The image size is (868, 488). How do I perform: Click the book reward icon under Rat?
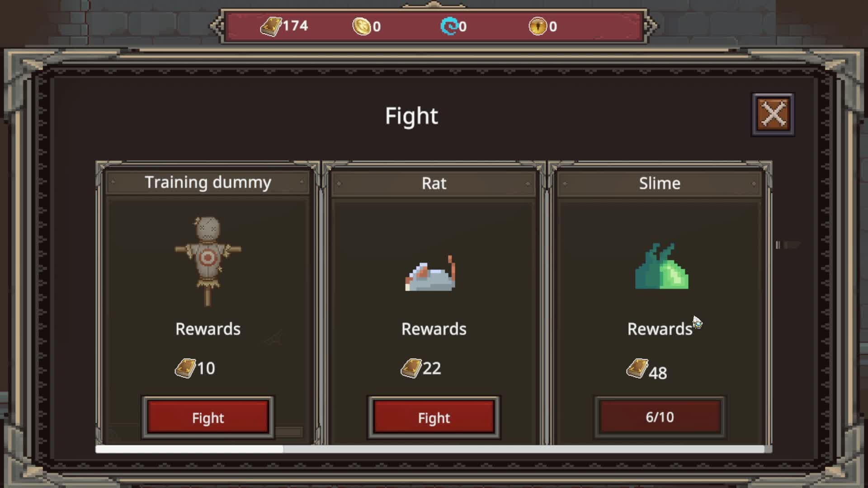(411, 368)
